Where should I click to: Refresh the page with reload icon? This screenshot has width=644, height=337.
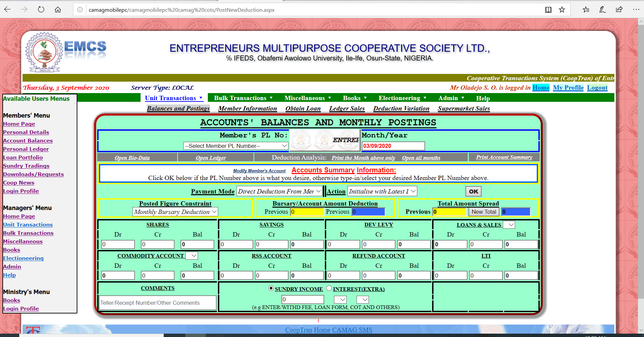point(41,9)
